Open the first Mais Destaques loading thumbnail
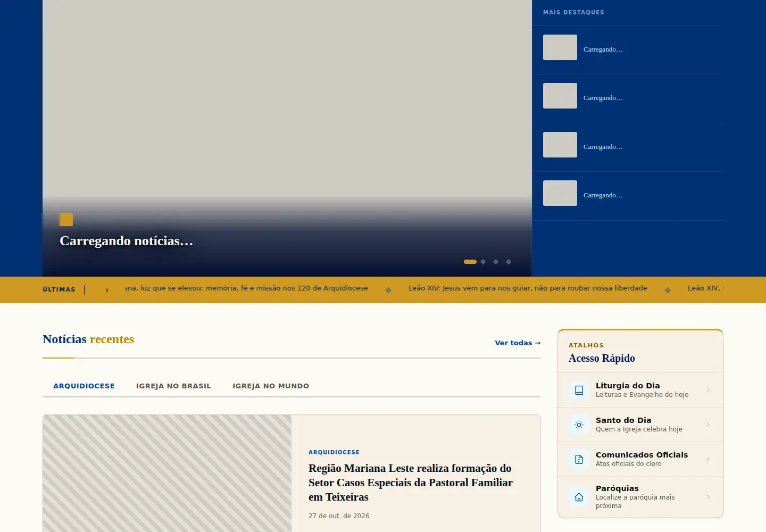This screenshot has width=766, height=532. coord(560,47)
